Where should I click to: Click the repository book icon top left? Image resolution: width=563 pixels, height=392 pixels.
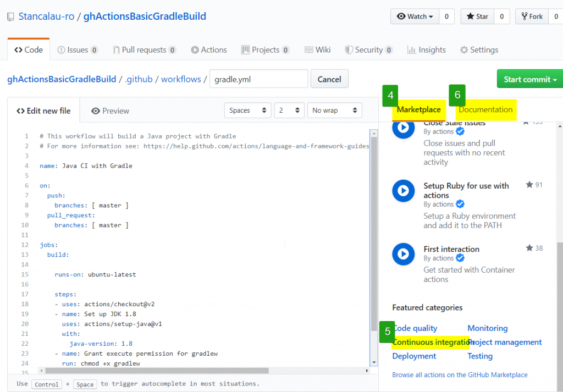tap(10, 16)
